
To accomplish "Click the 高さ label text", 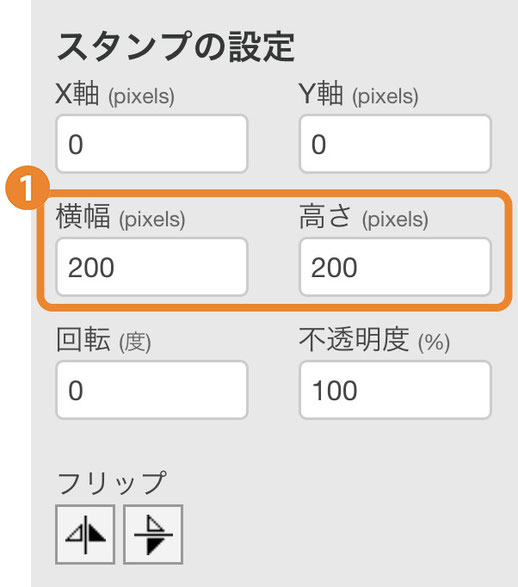I will point(326,216).
